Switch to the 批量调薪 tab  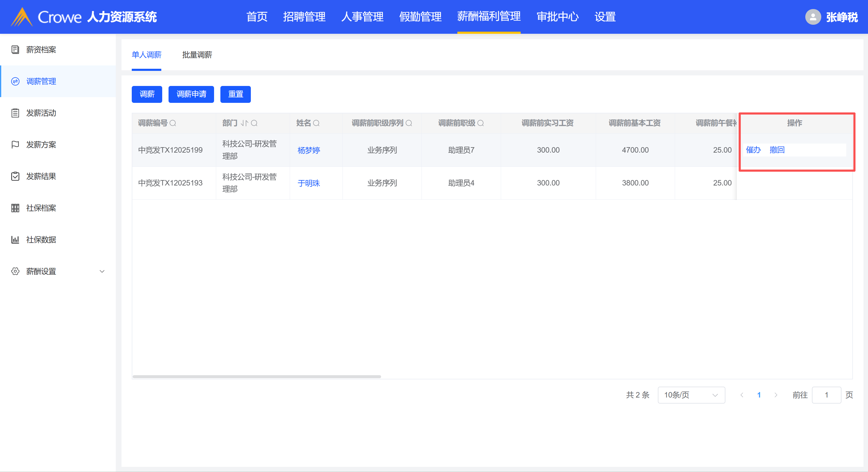pos(197,55)
